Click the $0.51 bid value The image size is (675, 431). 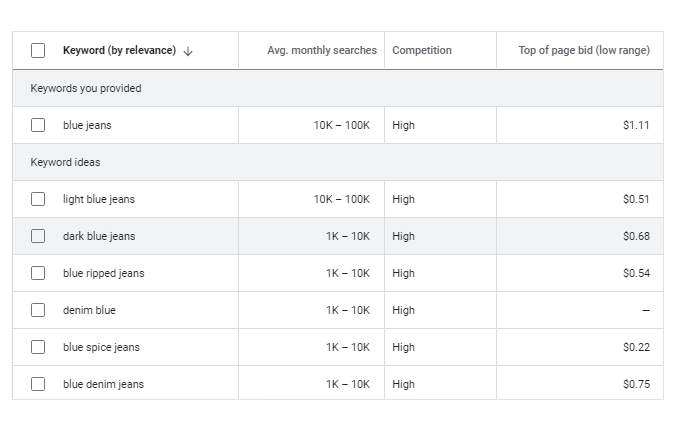(x=636, y=199)
